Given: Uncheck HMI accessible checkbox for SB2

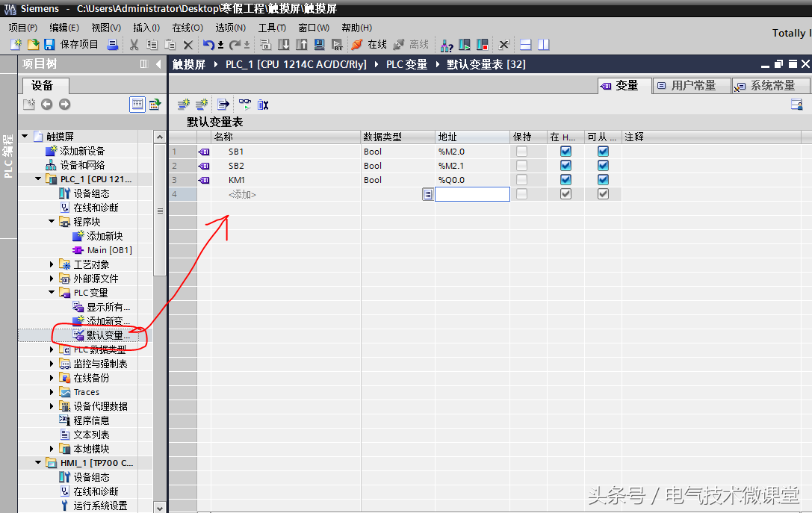Looking at the screenshot, I should coord(604,166).
